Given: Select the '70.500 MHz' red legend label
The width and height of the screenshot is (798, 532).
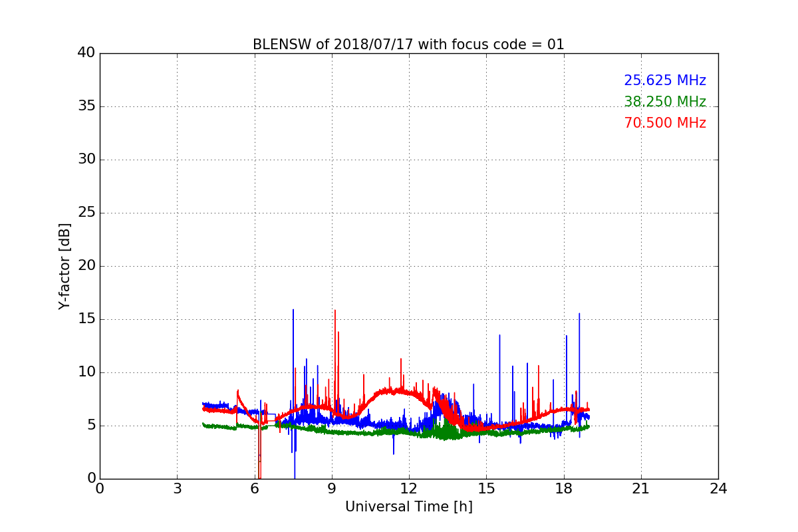Looking at the screenshot, I should point(665,123).
